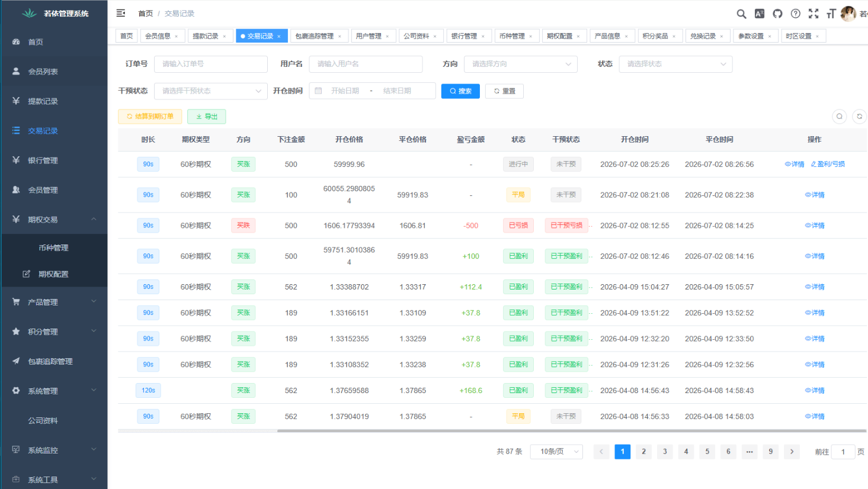Open the font size icon
868x489 pixels.
pos(831,14)
